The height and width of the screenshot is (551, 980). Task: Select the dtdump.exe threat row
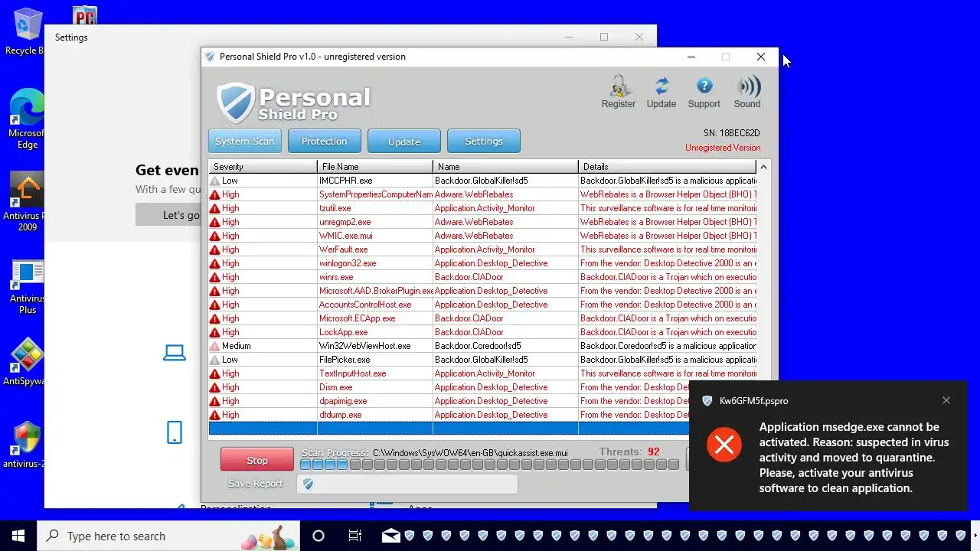tap(449, 415)
